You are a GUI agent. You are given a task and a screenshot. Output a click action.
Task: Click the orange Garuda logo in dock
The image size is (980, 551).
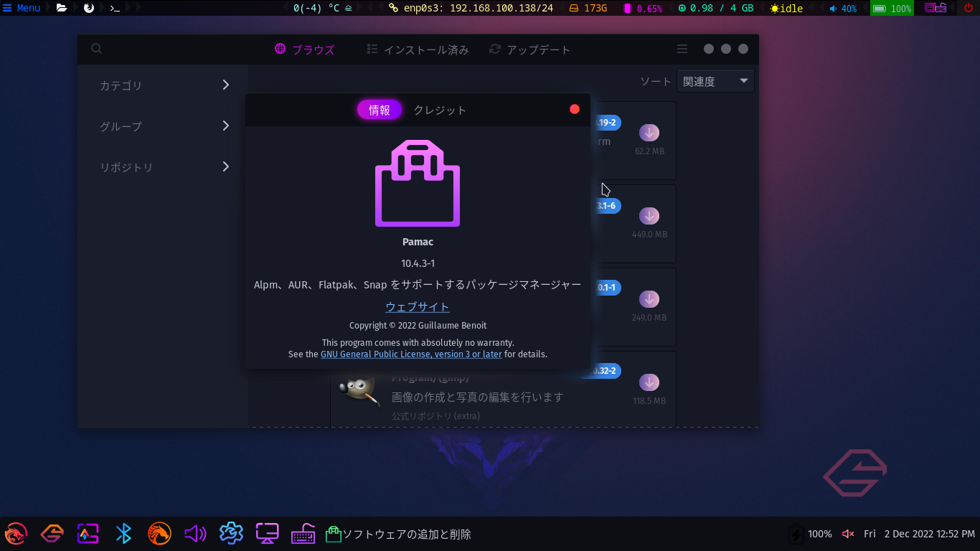pyautogui.click(x=52, y=534)
